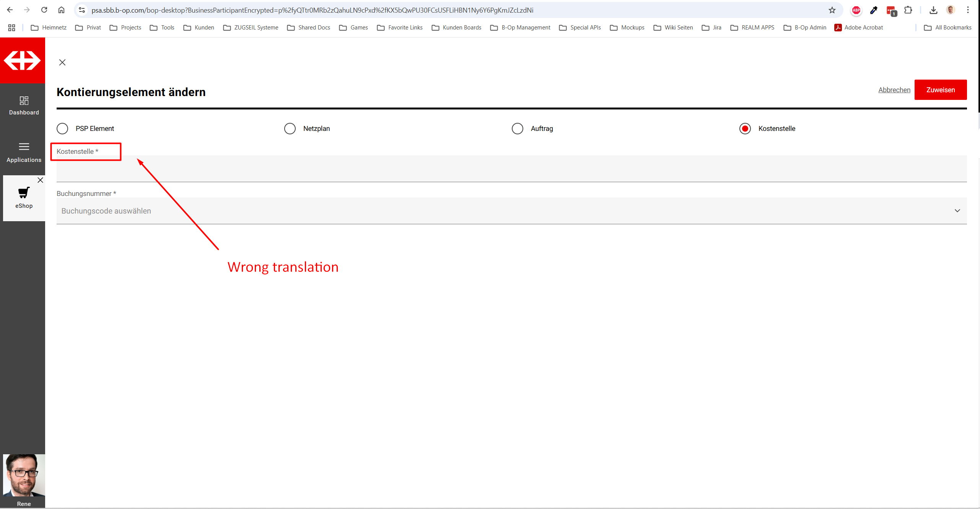Click the SBB logo in the sidebar
Viewport: 980px width, 509px height.
22,60
